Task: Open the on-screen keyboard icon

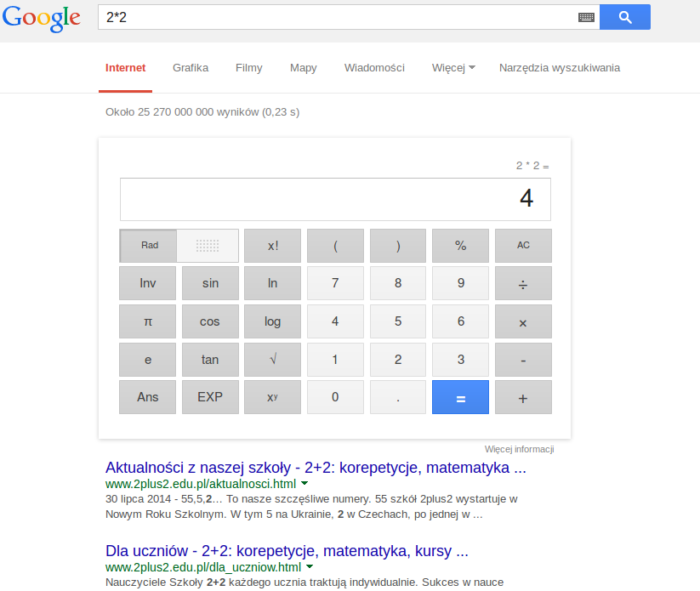Action: 586,17
